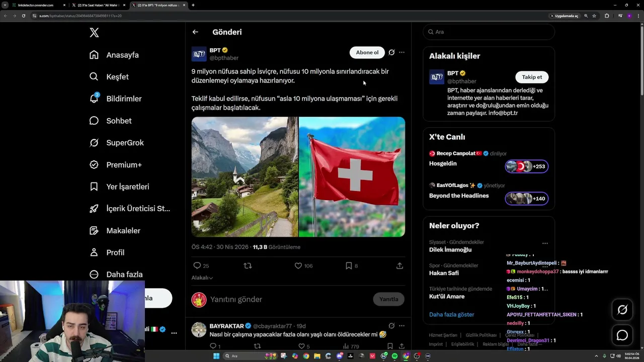This screenshot has height=362, width=644.
Task: Like BAYRAKTAR's reply with 5 likes
Action: point(301,346)
